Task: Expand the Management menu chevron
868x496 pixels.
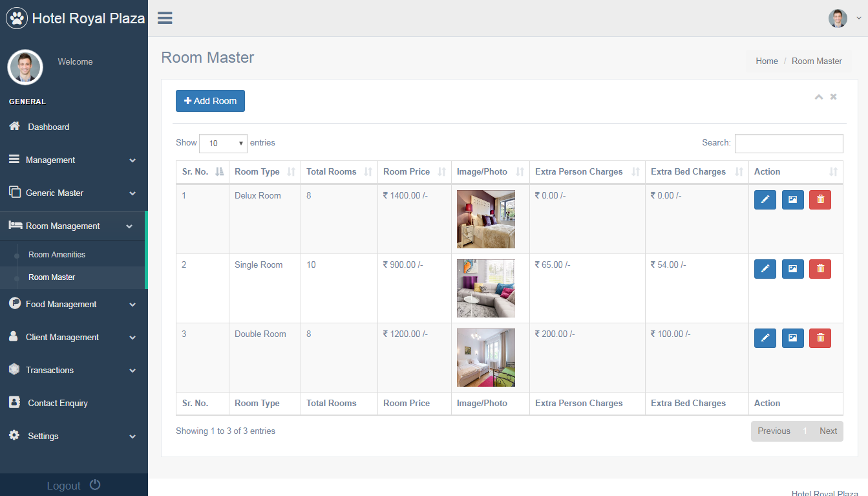Action: click(132, 160)
